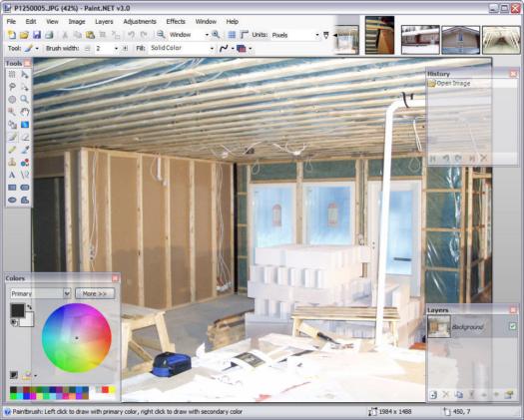The width and height of the screenshot is (524, 420).
Task: Select the Eraser tool
Action: click(x=25, y=137)
